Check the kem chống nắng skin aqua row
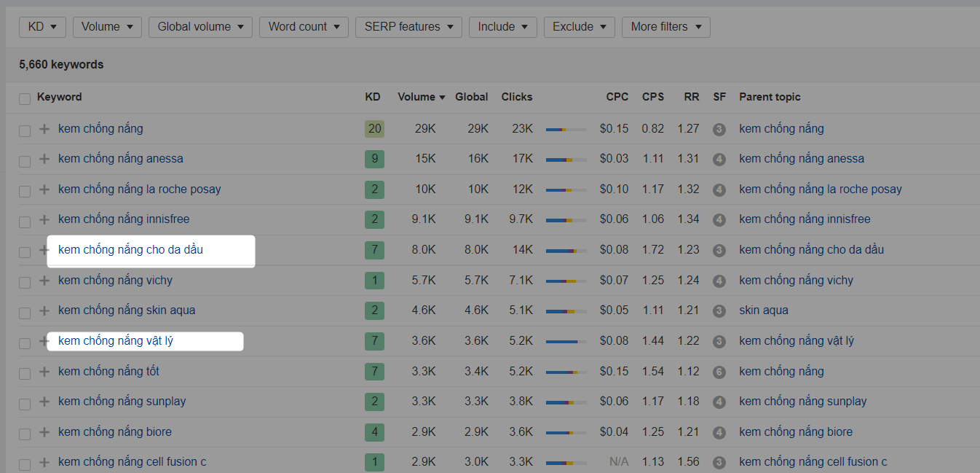The height and width of the screenshot is (473, 980). tap(25, 312)
